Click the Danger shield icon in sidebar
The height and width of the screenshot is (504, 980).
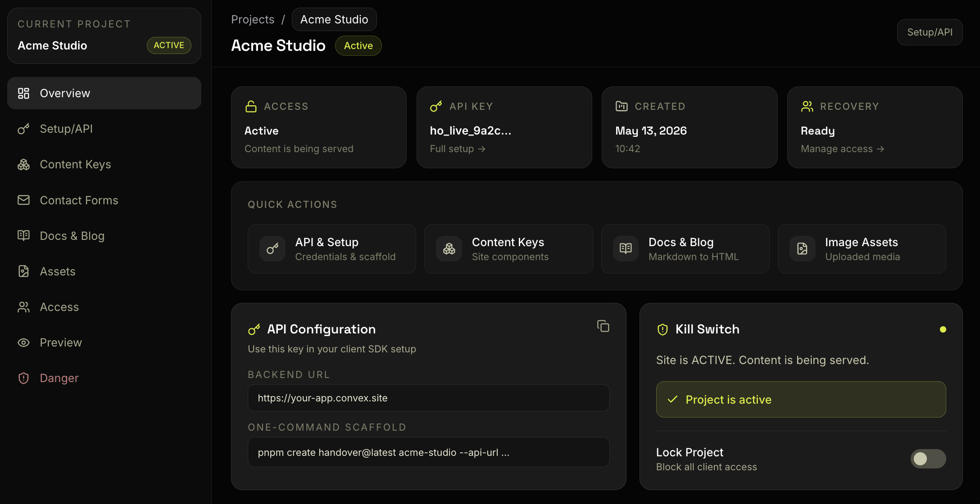click(x=23, y=378)
